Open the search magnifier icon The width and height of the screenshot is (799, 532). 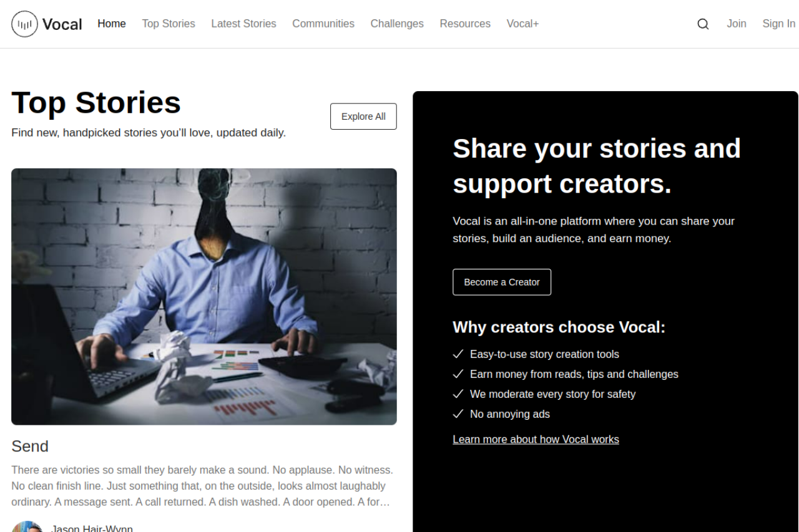tap(703, 24)
